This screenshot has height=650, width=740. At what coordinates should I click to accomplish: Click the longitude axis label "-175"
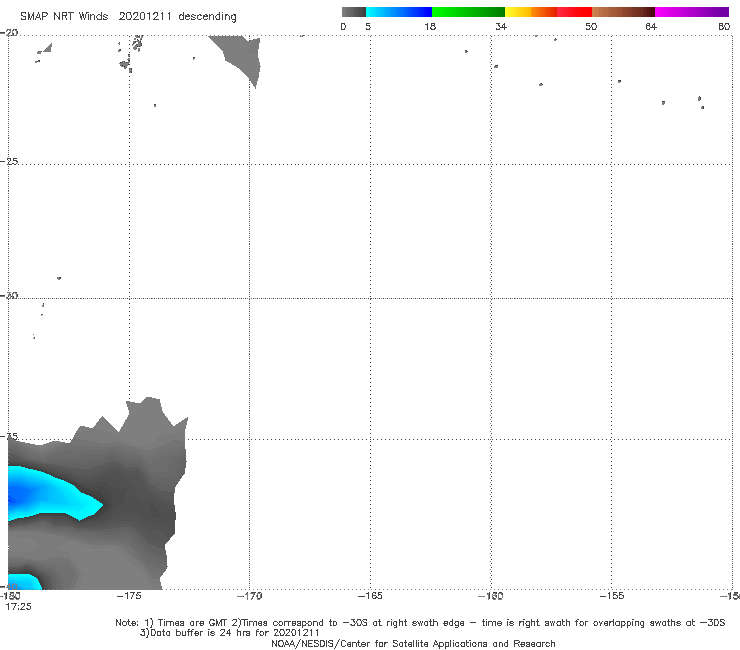click(x=129, y=596)
